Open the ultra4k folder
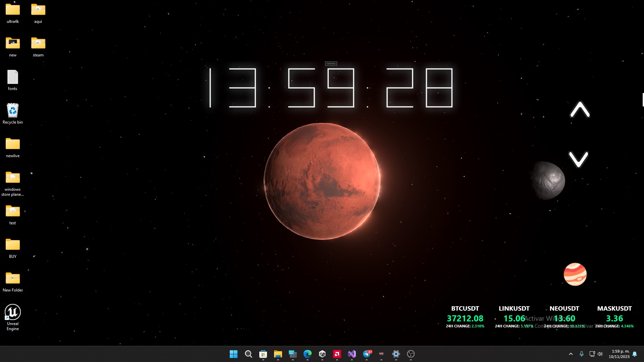The image size is (644, 362). click(13, 13)
